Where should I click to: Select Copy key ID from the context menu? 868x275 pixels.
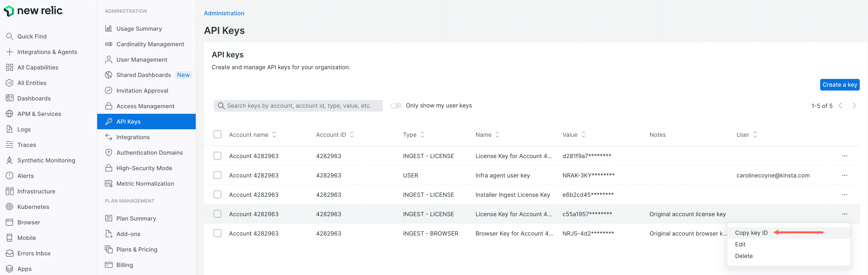click(751, 232)
